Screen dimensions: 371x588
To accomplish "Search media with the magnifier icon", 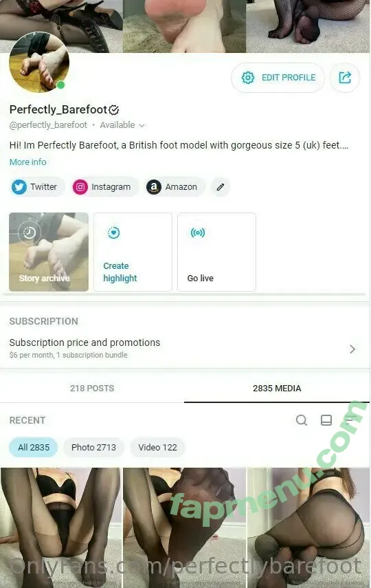I will 302,420.
